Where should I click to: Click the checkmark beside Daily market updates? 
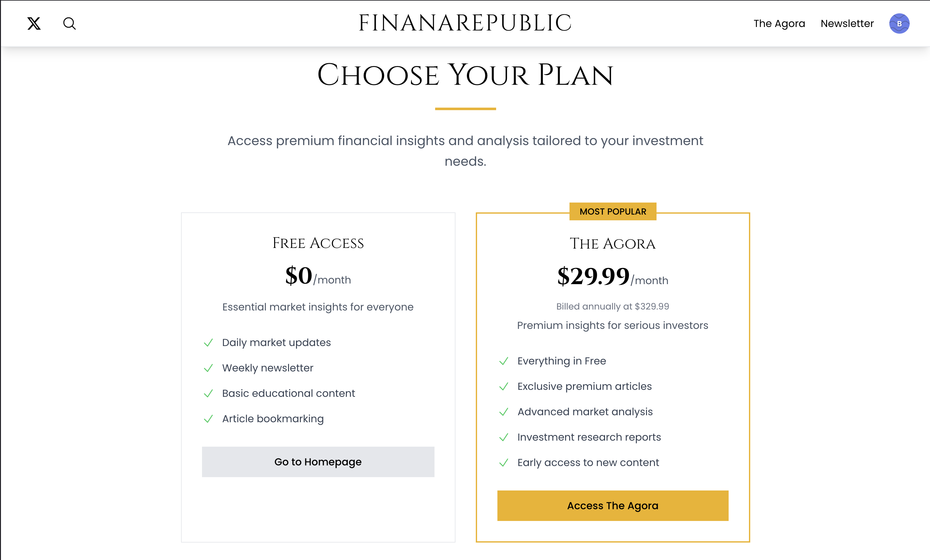[208, 343]
